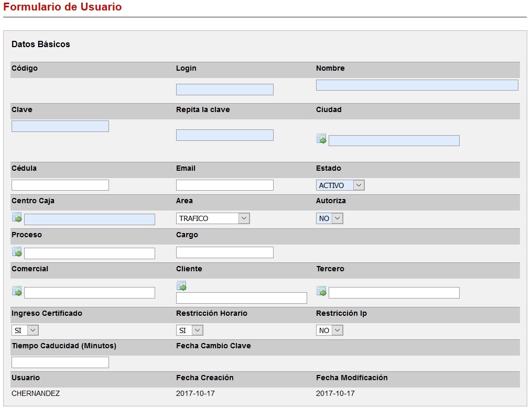Select the Tiempo Caducidad minutes field
This screenshot has width=532, height=409.
[60, 362]
